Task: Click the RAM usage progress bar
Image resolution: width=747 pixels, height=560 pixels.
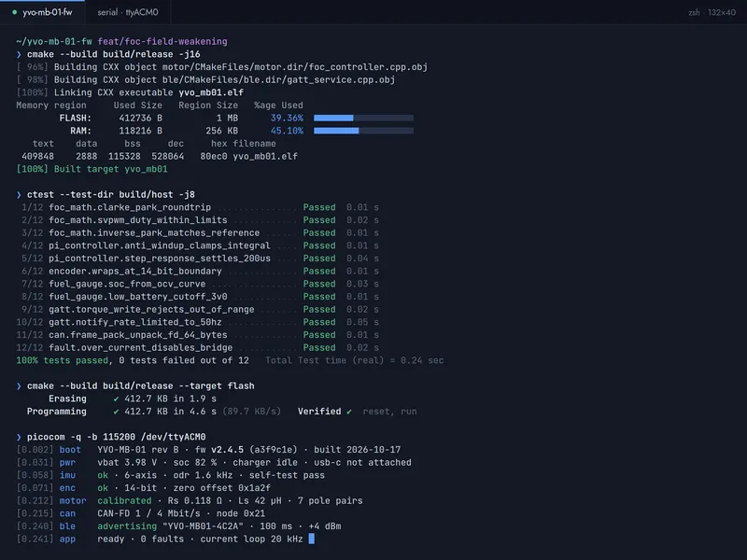Action: [x=363, y=131]
